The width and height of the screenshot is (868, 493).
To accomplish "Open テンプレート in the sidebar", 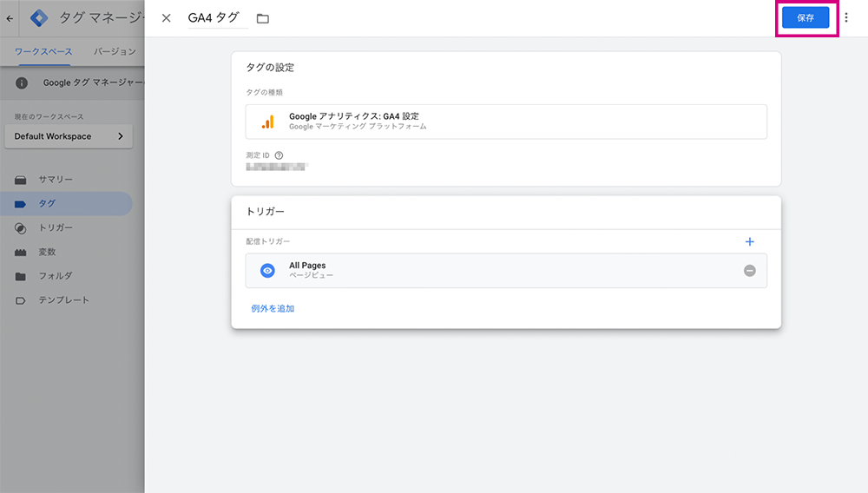I will (x=67, y=300).
